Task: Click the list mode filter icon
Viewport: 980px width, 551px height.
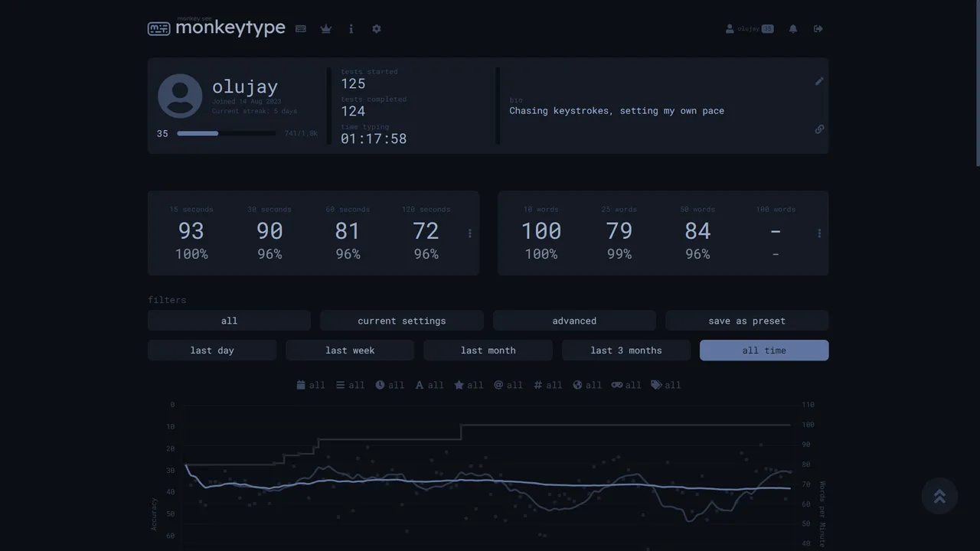Action: [x=341, y=385]
